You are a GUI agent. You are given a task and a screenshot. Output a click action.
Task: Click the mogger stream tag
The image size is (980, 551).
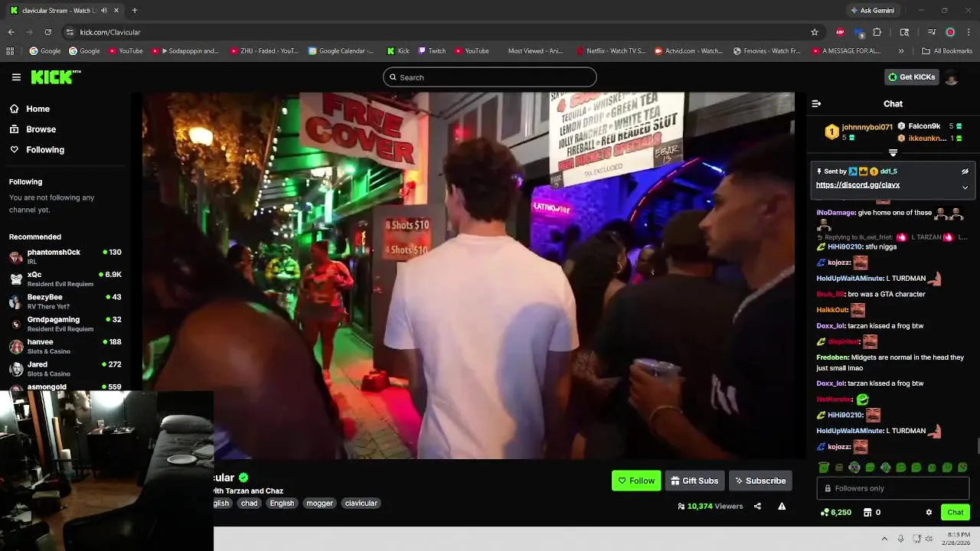[x=319, y=503]
